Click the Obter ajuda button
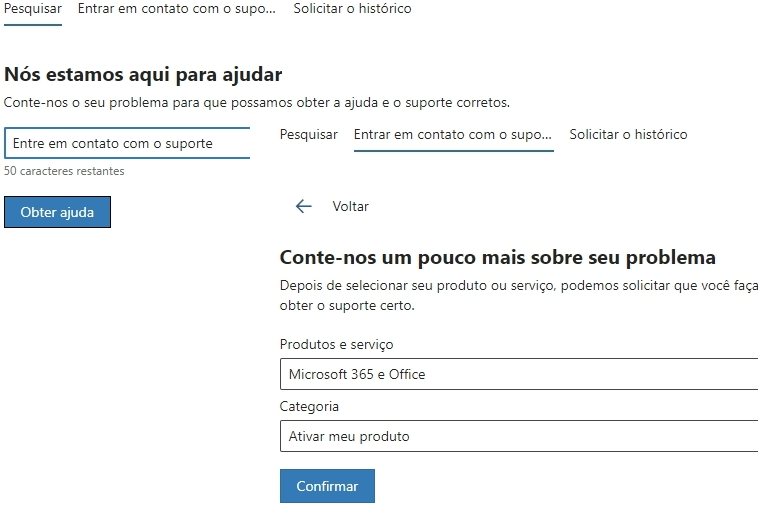Image resolution: width=760 pixels, height=509 pixels. (x=57, y=212)
